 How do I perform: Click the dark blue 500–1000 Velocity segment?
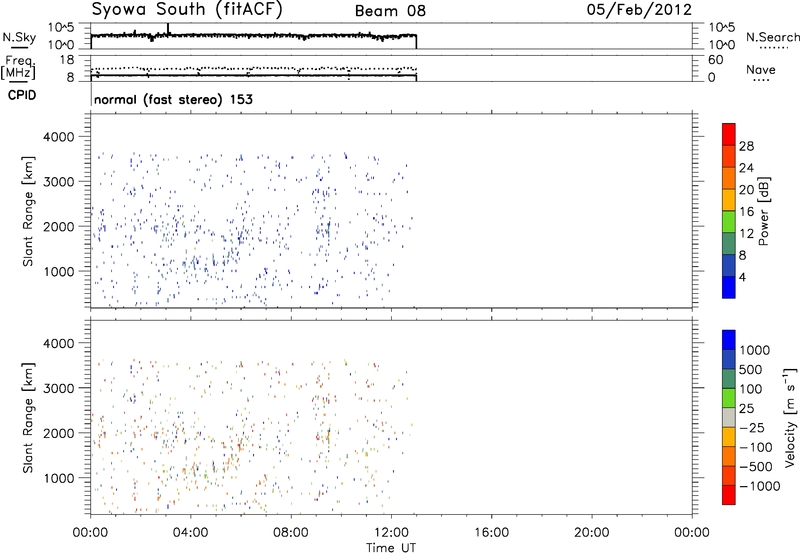[x=729, y=359]
